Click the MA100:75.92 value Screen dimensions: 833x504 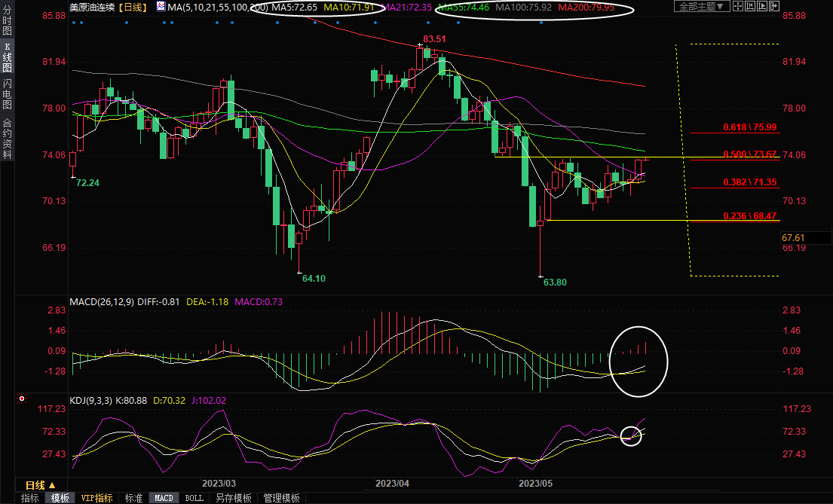pyautogui.click(x=523, y=7)
